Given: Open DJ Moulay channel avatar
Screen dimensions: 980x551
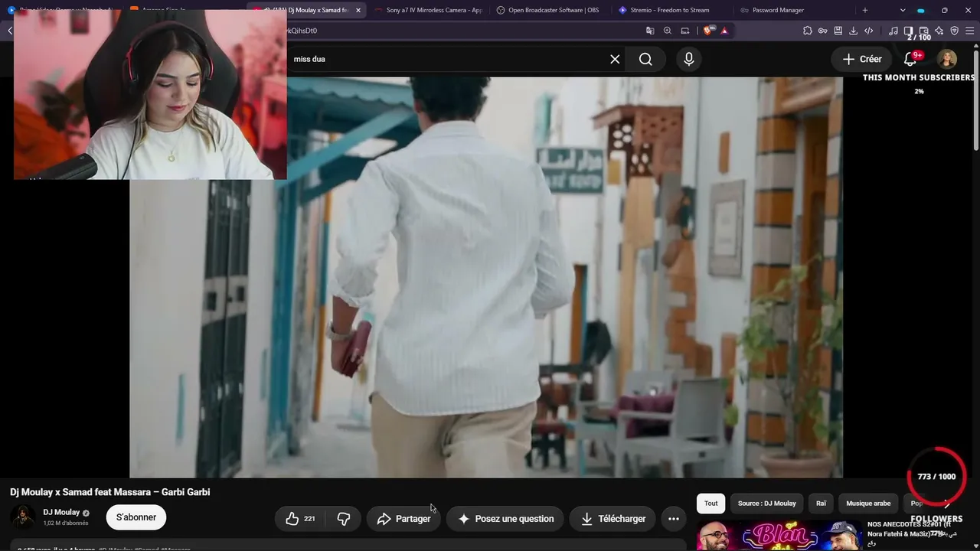Looking at the screenshot, I should point(22,517).
